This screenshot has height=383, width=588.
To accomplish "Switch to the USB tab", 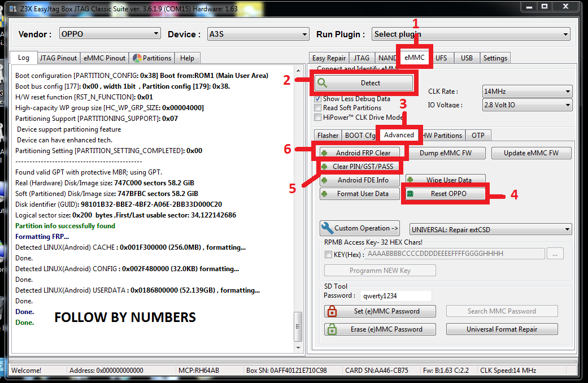I will tap(467, 58).
